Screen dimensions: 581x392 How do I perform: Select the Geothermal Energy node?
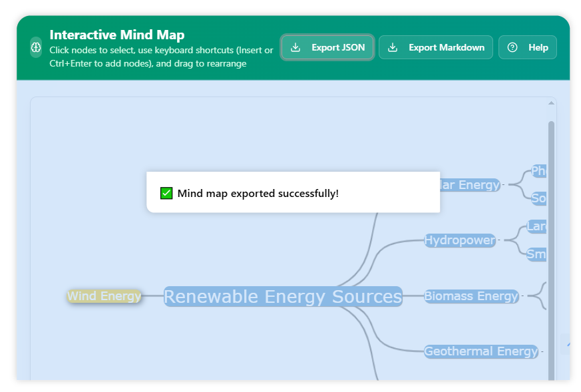[481, 351]
